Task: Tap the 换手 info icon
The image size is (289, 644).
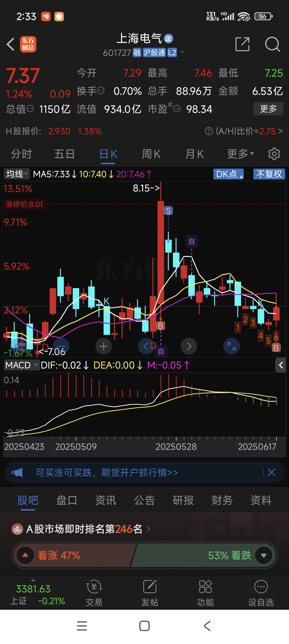Action: tap(101, 90)
